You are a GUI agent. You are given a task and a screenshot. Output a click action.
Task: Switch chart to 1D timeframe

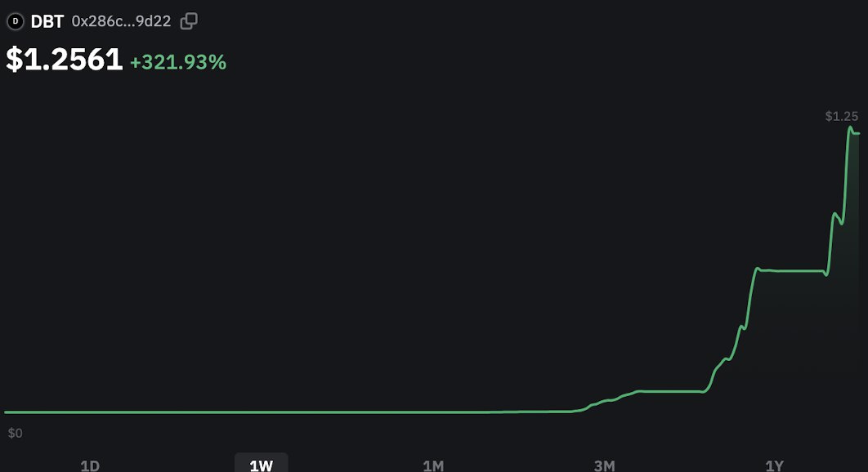click(90, 465)
